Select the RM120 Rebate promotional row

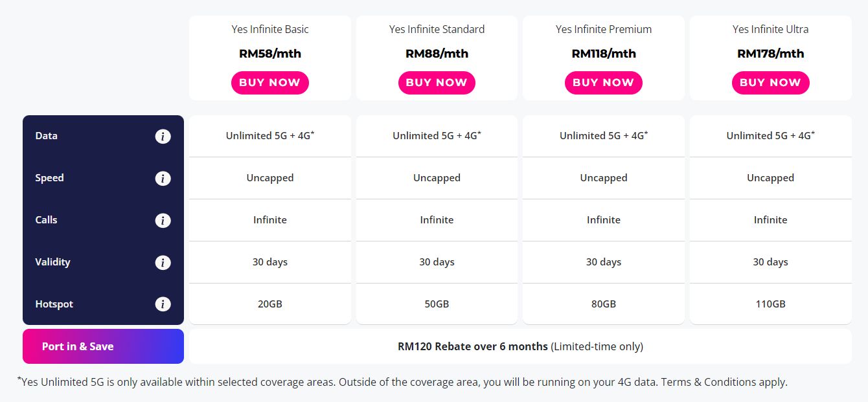pos(520,346)
